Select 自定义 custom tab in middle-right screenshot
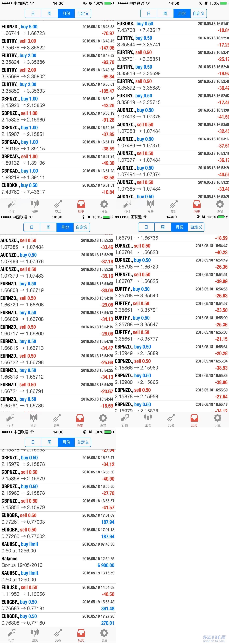Screen dimensions: 229x644 [x=196, y=227]
